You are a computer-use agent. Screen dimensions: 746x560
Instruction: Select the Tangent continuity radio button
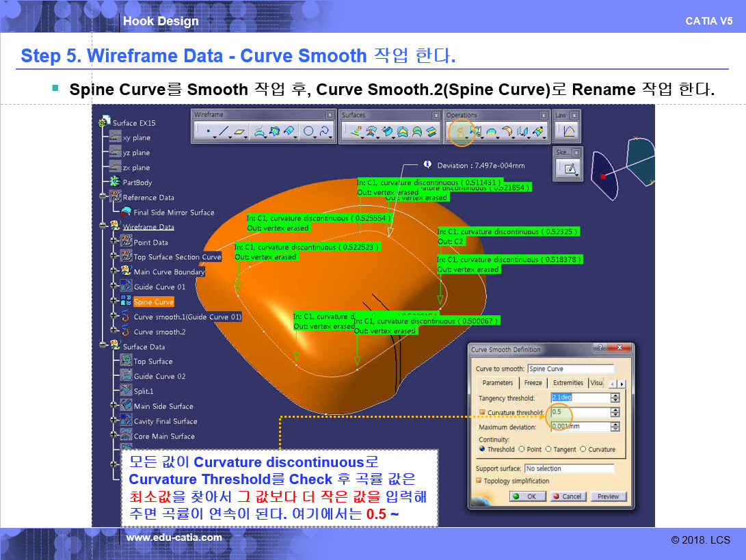pyautogui.click(x=548, y=449)
